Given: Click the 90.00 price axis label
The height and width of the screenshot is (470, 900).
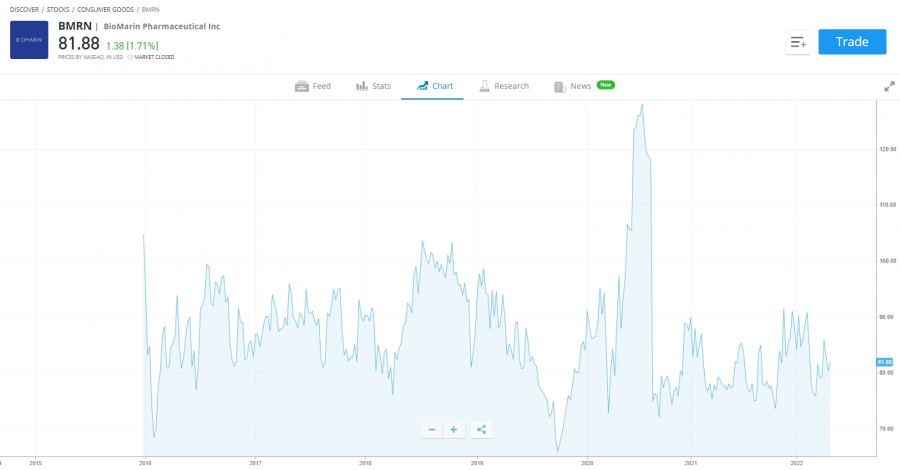Looking at the screenshot, I should (x=887, y=317).
